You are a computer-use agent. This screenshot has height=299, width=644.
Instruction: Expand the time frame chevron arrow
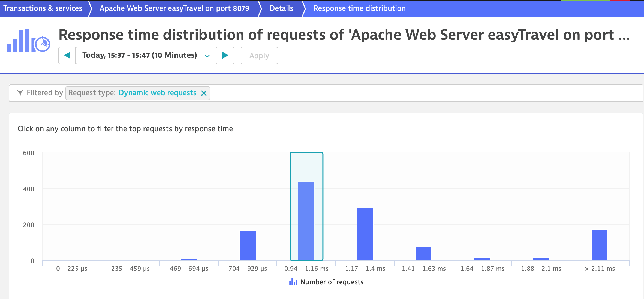point(207,56)
